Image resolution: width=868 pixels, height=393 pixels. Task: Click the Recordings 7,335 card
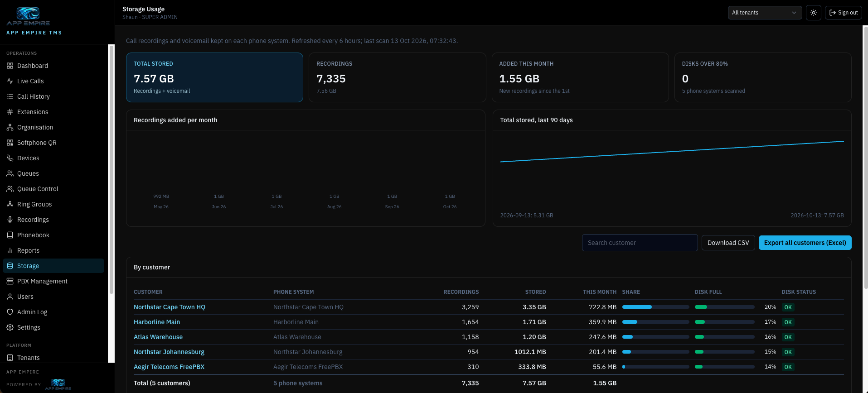coord(397,77)
